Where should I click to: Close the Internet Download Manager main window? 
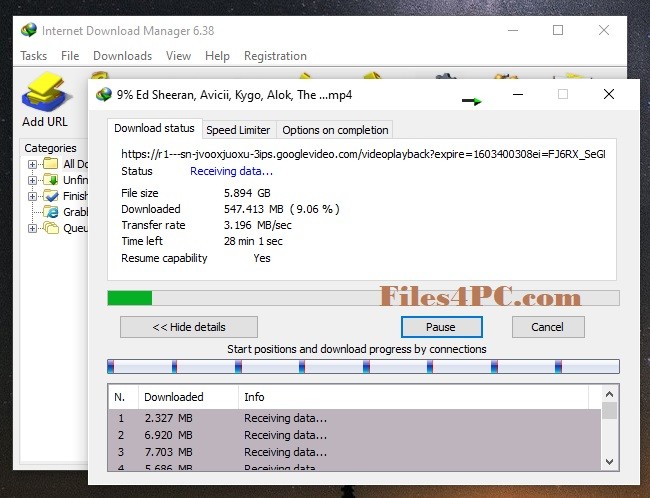604,30
